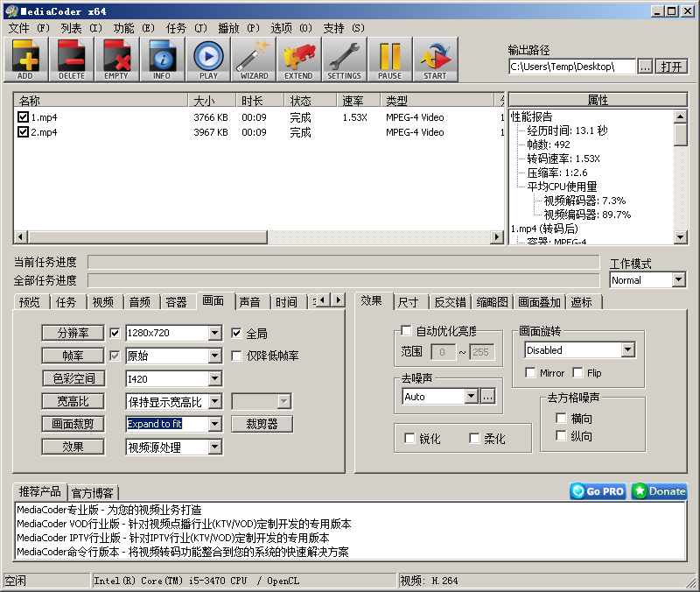This screenshot has width=700, height=592.
Task: Click the properties panel scroll down arrow
Action: [x=681, y=236]
